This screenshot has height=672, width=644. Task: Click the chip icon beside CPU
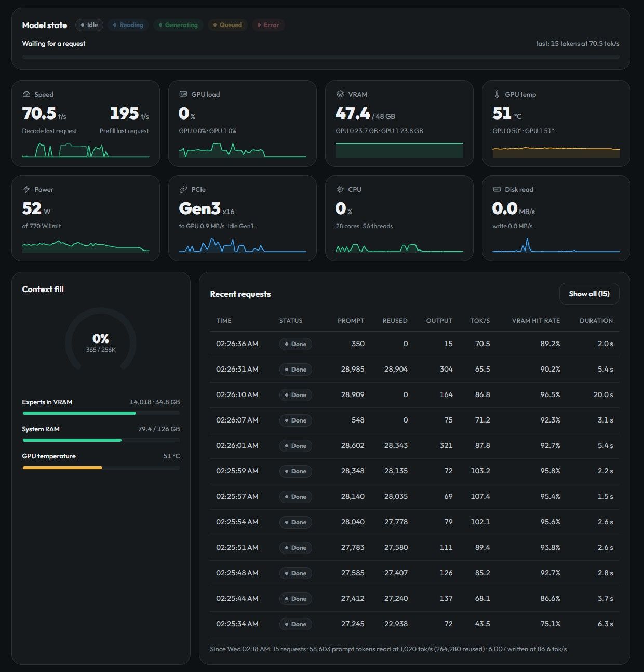click(340, 190)
